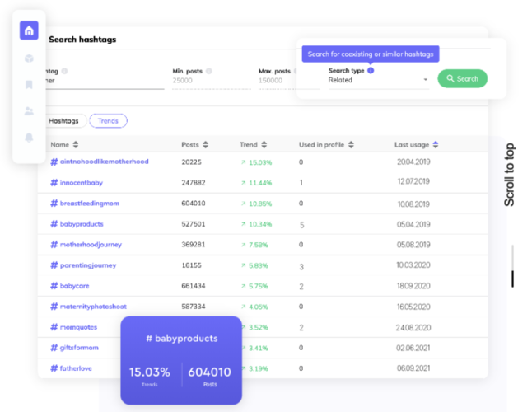Open the cube icon in sidebar
Viewport: 532px width, 412px height.
pos(29,59)
